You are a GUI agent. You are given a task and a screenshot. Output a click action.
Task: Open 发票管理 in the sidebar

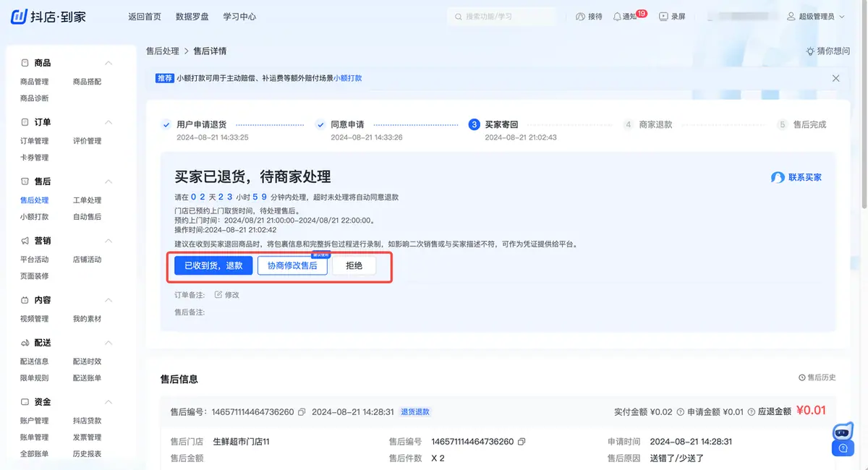click(x=88, y=437)
